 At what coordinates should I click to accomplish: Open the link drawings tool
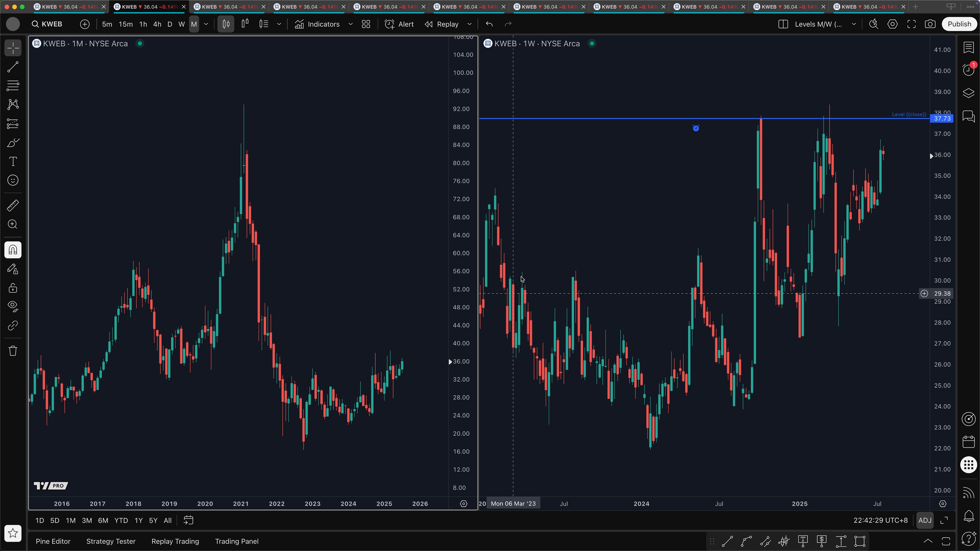point(13,325)
